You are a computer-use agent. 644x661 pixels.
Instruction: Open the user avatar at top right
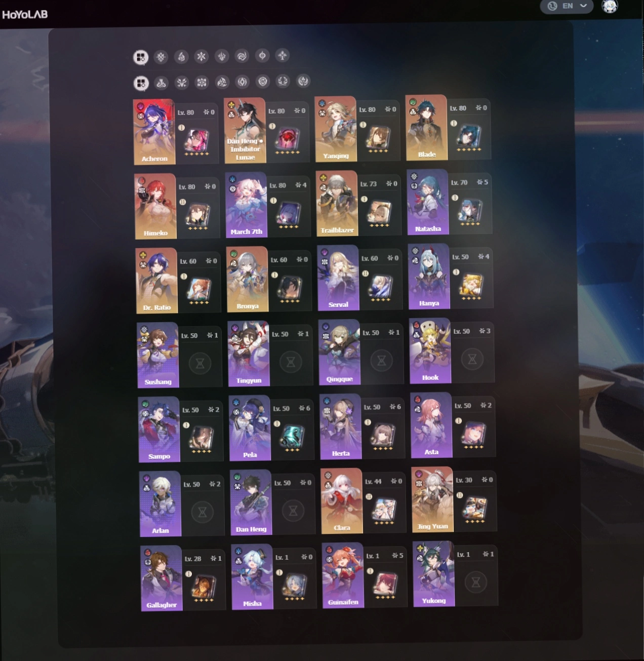point(610,6)
